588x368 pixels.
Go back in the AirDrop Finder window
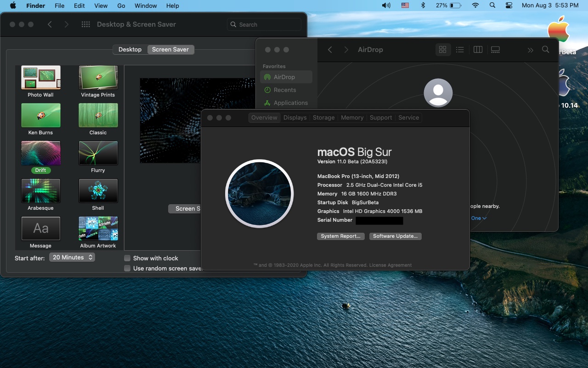point(330,50)
